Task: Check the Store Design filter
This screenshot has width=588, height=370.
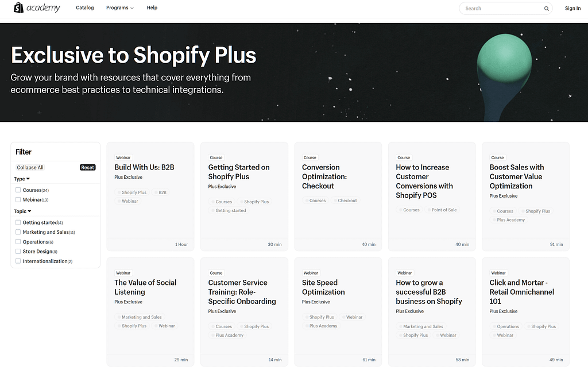Action: click(x=17, y=251)
